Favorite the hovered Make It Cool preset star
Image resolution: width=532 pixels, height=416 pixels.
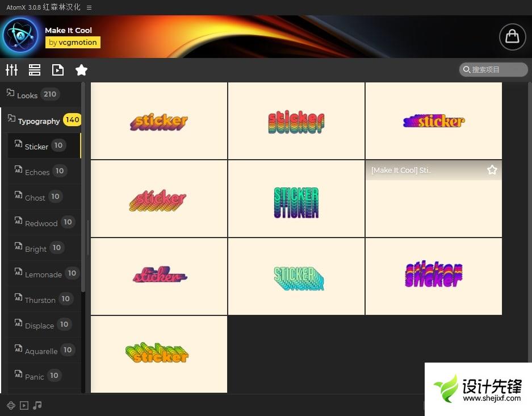tap(492, 170)
